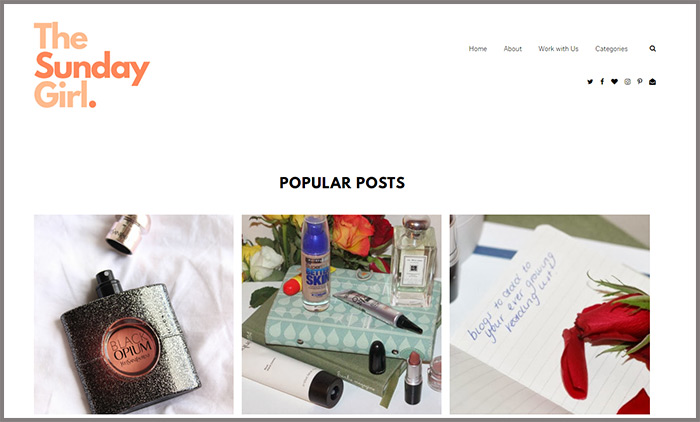Open the About page

(512, 49)
